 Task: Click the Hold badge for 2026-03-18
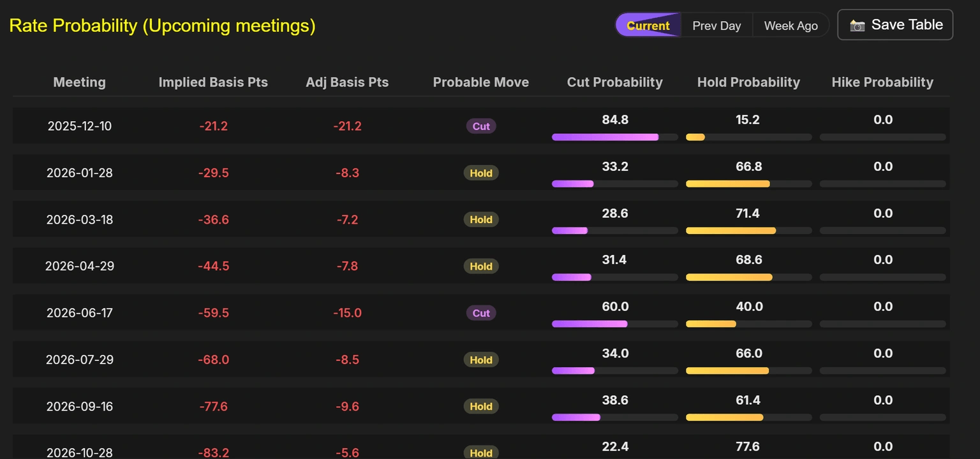click(481, 219)
